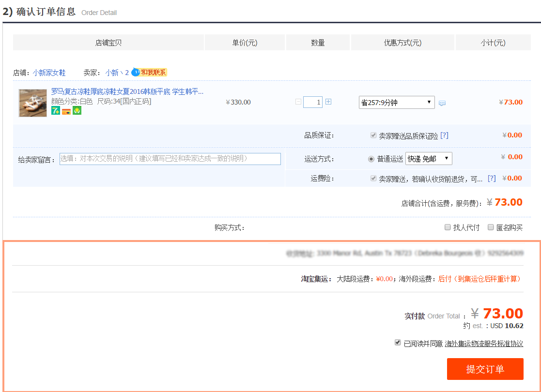Click the credit card payment icon
541x392 pixels.
66,110
